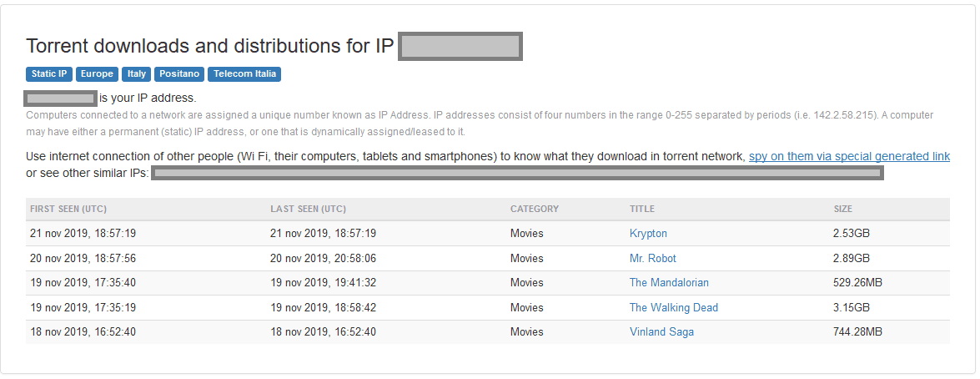Click the Static IP tag badge
Image resolution: width=980 pixels, height=379 pixels.
(49, 74)
